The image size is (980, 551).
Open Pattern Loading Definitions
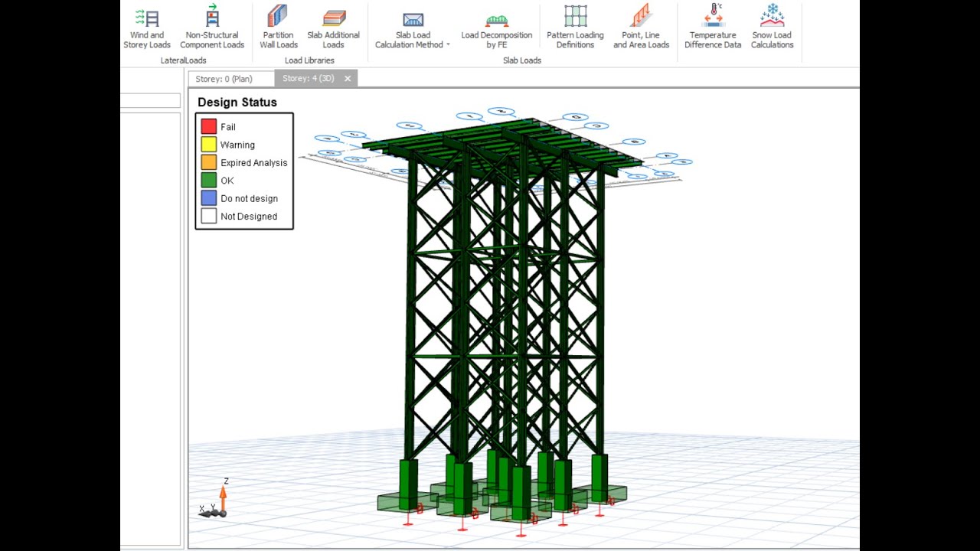point(575,28)
